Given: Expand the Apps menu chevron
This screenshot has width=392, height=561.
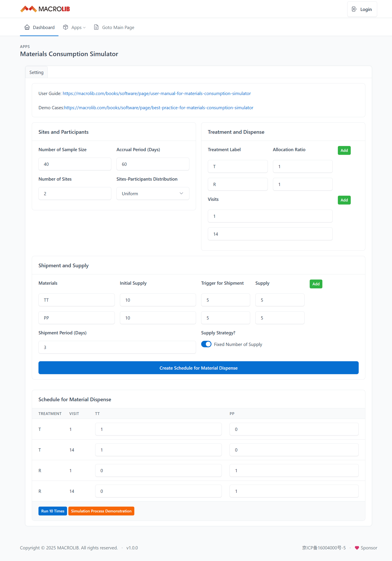Looking at the screenshot, I should click(x=84, y=28).
